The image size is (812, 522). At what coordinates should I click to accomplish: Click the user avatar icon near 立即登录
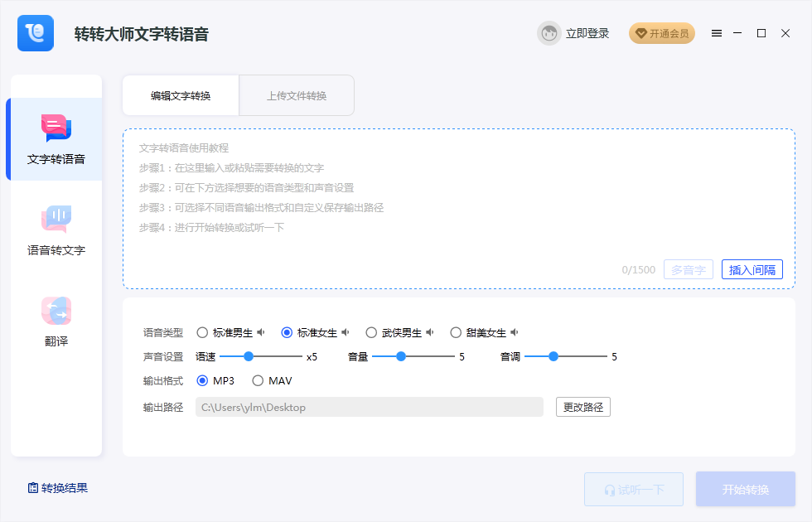point(549,33)
